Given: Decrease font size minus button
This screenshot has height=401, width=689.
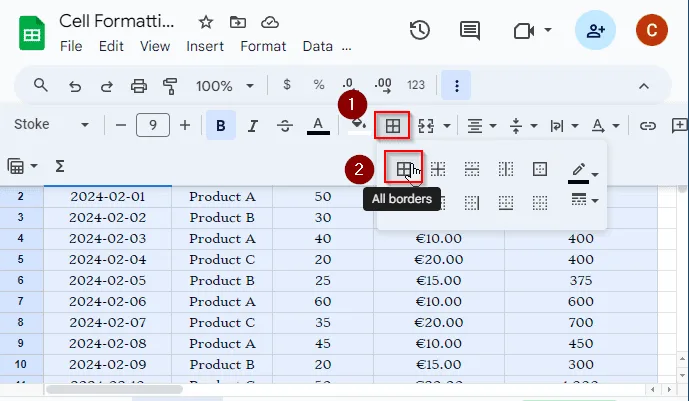Looking at the screenshot, I should [x=121, y=126].
